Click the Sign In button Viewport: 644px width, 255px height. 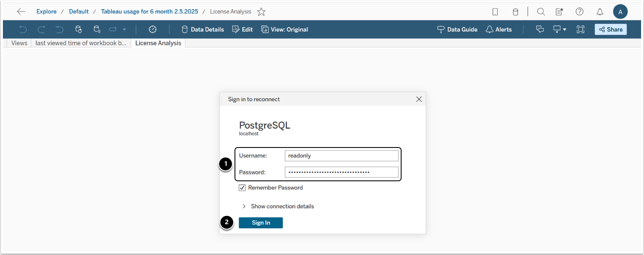click(x=261, y=223)
